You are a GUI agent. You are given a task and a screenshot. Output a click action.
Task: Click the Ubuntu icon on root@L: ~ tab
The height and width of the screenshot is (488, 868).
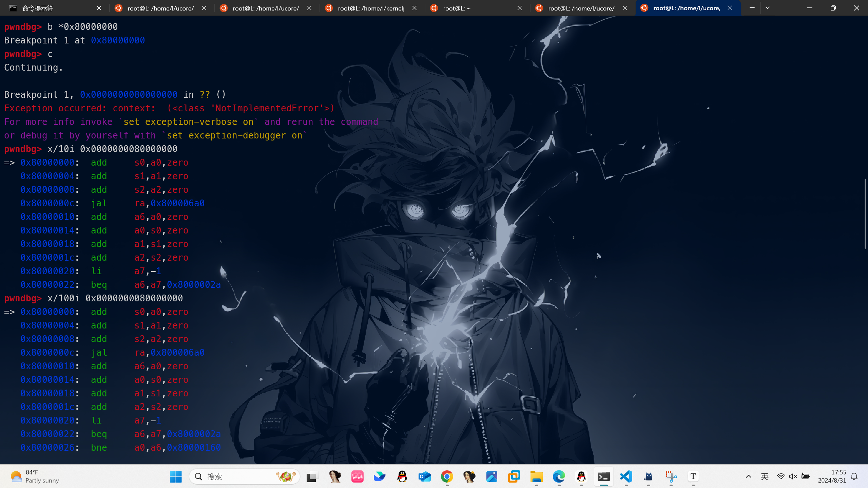pyautogui.click(x=434, y=8)
